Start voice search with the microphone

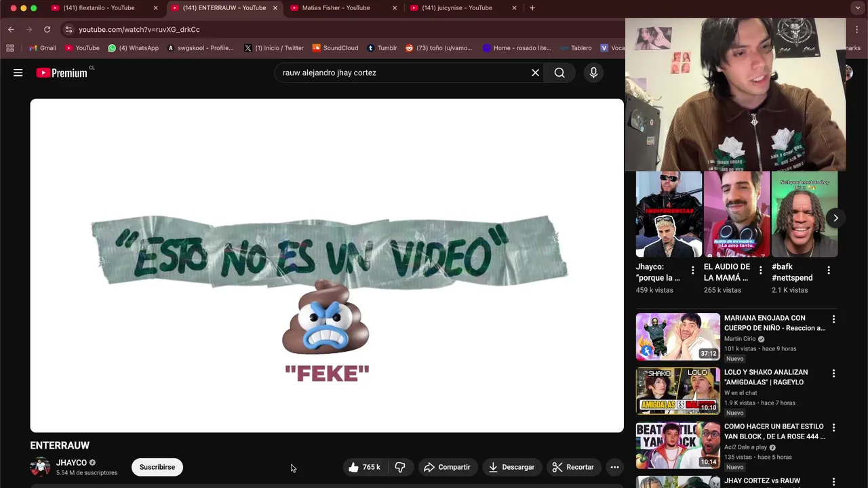[x=593, y=73]
